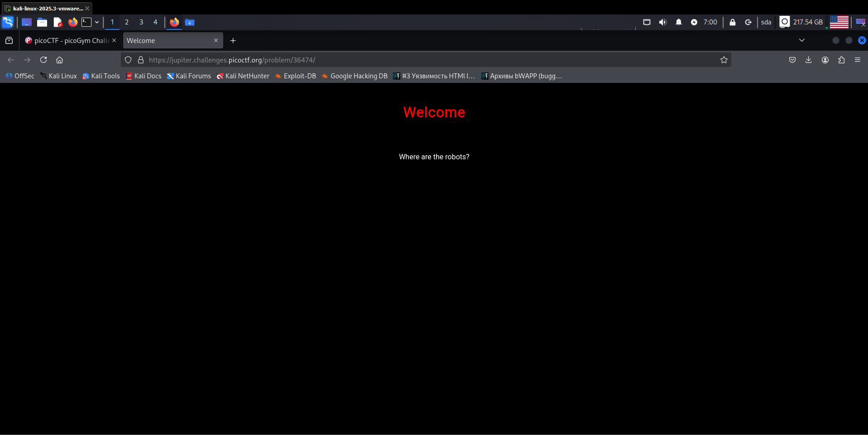868x435 pixels.
Task: Reload the current page
Action: point(43,60)
